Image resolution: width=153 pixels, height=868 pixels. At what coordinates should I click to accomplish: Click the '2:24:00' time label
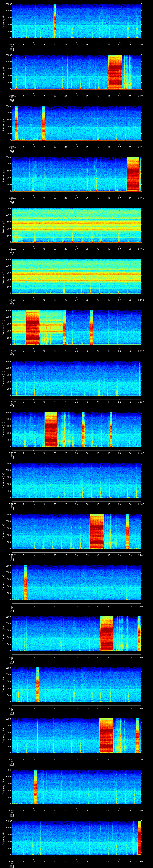point(12,147)
